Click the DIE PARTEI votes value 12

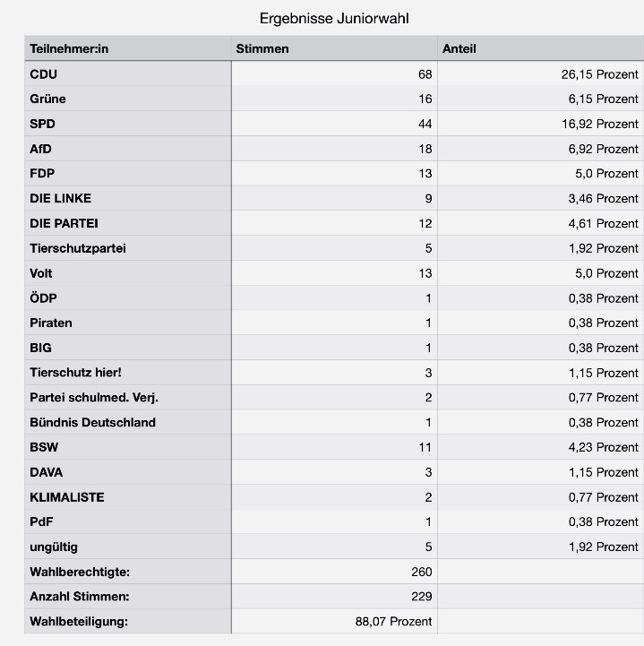coord(425,223)
